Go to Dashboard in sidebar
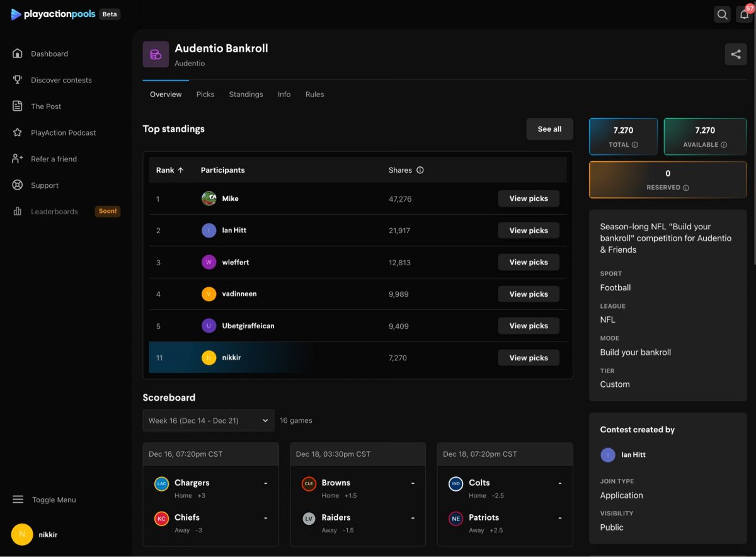The image size is (756, 557). [49, 54]
